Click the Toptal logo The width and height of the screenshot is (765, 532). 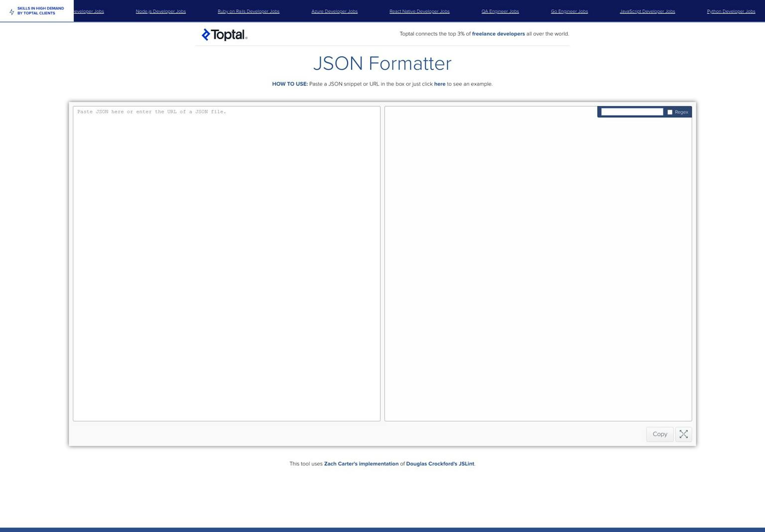pos(224,35)
